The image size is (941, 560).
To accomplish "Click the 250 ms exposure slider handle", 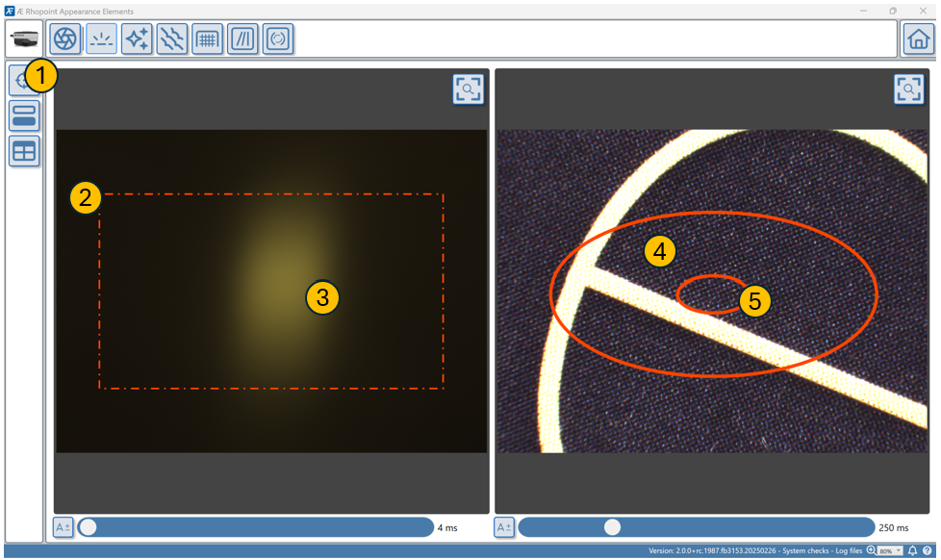I will coord(612,527).
